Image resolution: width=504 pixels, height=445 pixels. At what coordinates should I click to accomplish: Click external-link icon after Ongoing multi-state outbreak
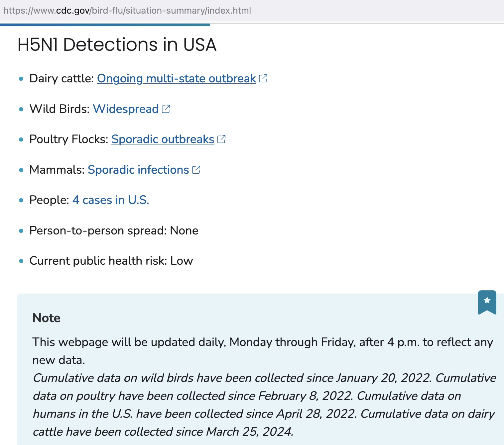[263, 78]
